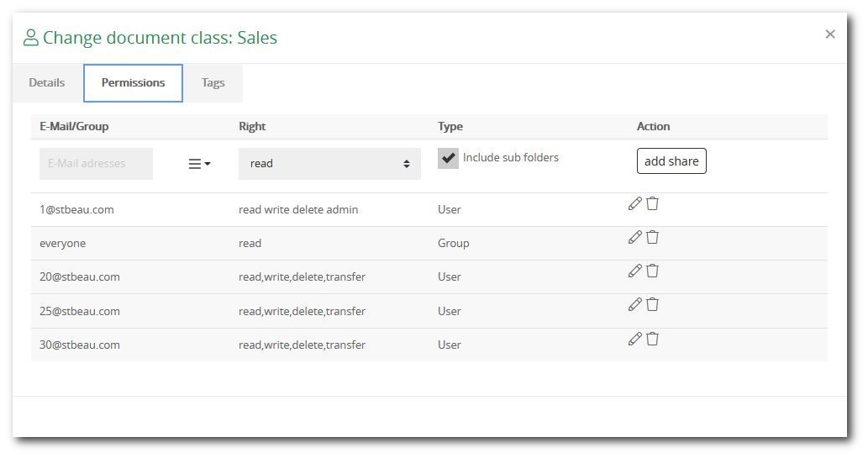Select the Permissions tab
868x458 pixels.
coord(133,82)
